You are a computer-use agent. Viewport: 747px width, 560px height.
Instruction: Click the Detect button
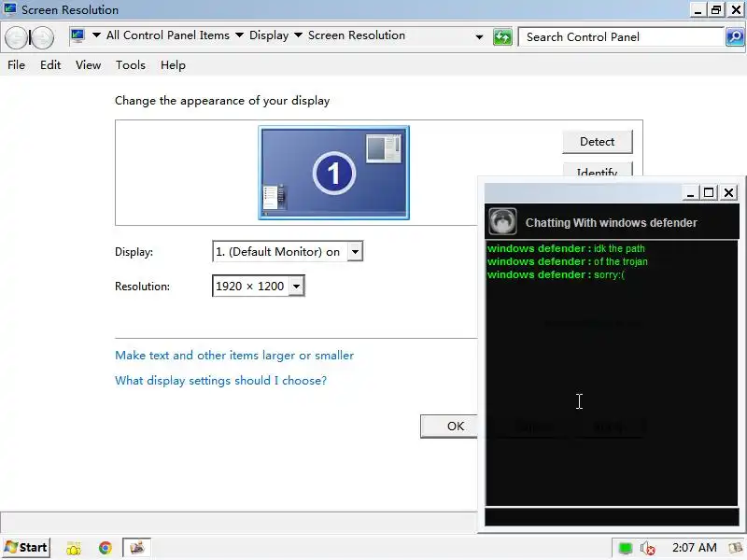[598, 142]
